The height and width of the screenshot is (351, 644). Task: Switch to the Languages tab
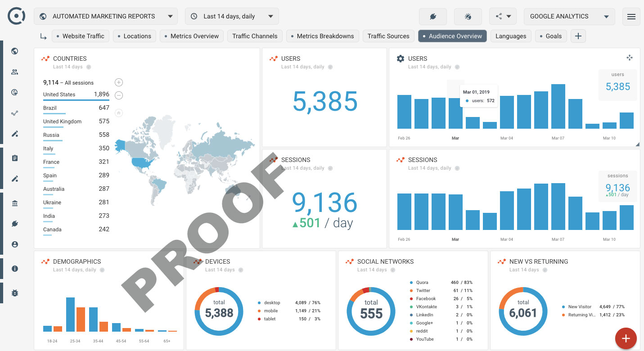pos(511,36)
